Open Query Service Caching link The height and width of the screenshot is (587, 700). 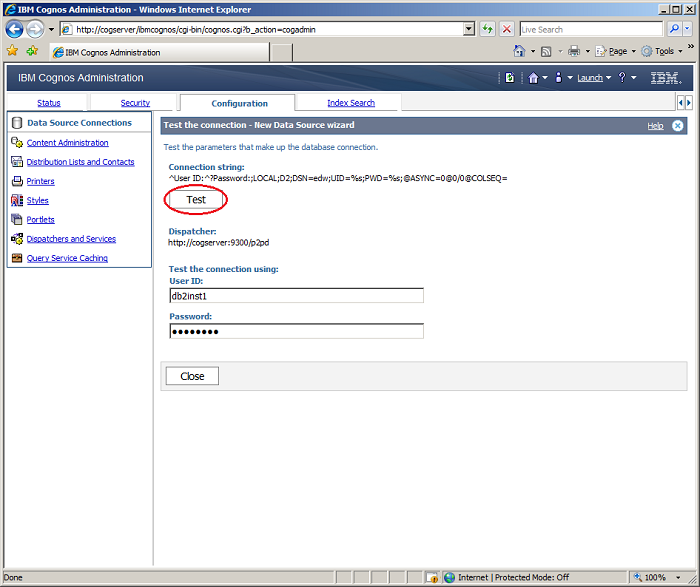point(67,258)
